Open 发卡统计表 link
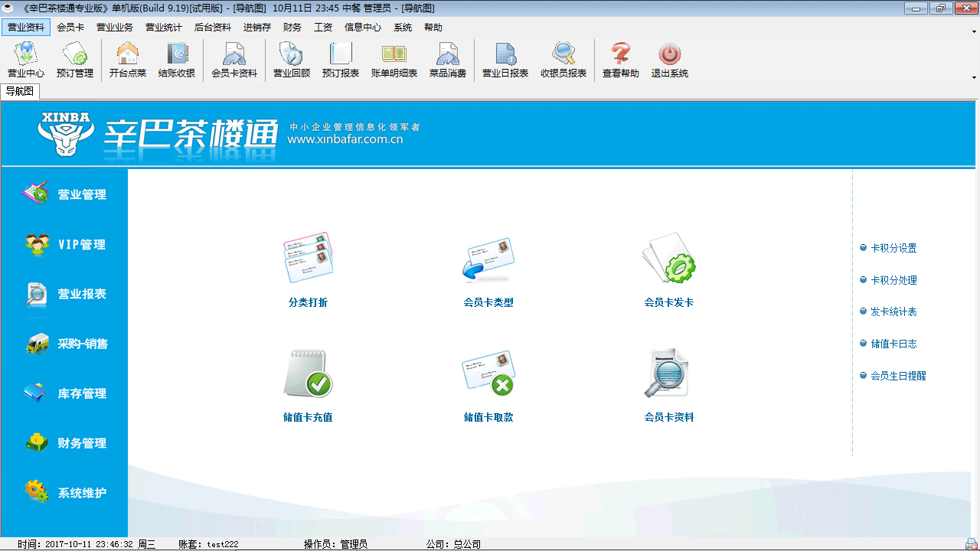Viewport: 980px width, 551px height. click(x=893, y=311)
